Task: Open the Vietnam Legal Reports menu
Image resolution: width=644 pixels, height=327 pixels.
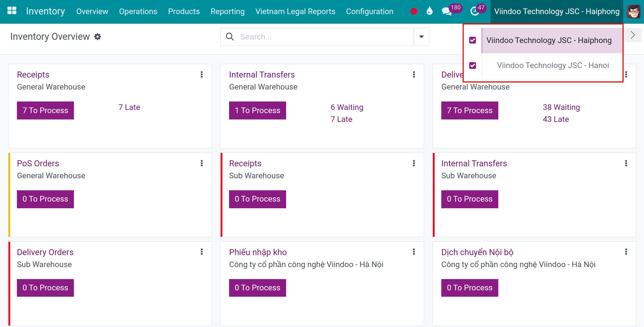Action: pos(295,12)
